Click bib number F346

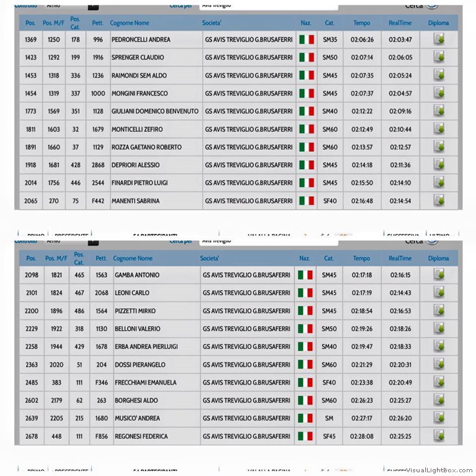point(102,382)
